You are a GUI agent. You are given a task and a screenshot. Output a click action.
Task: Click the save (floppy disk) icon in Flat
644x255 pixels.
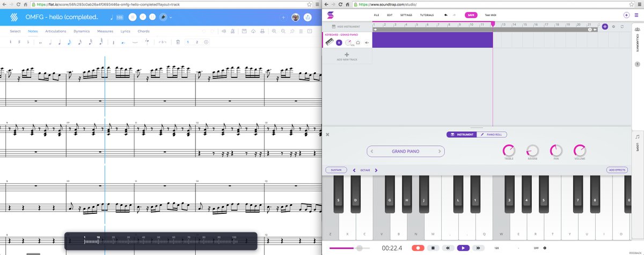tap(244, 31)
